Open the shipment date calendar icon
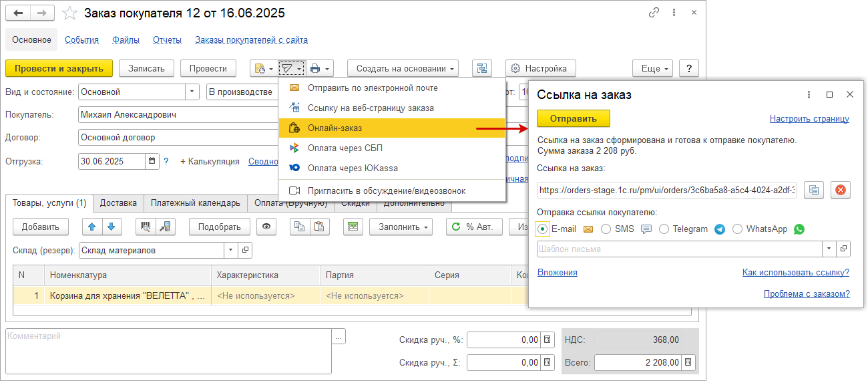Image resolution: width=868 pixels, height=381 pixels. pyautogui.click(x=152, y=161)
